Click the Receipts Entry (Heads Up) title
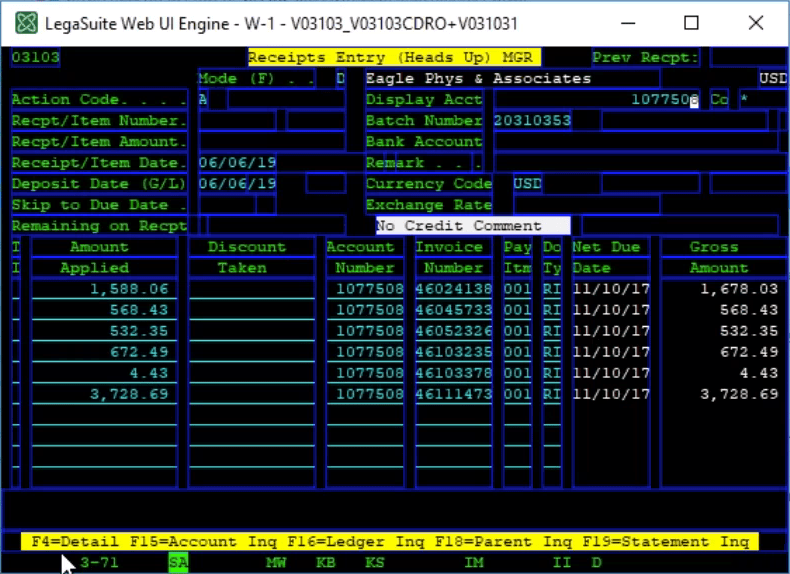 click(394, 57)
